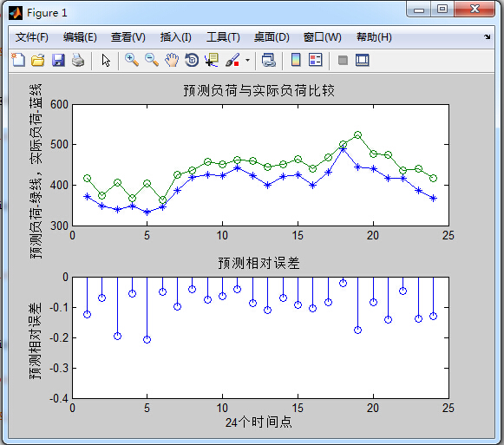The image size is (504, 445).
Task: Toggle the Data Cursor tool
Action: tap(212, 60)
